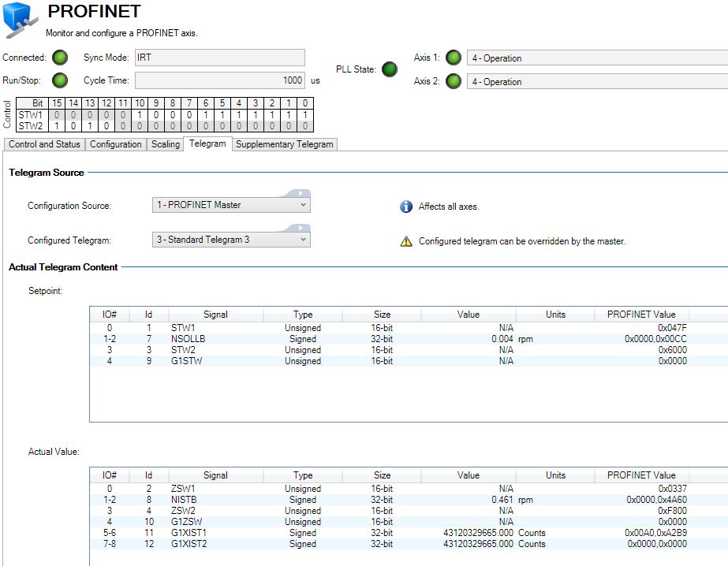Select the G1XIST1 row in Actual Value table
This screenshot has width=728, height=566.
point(409,533)
